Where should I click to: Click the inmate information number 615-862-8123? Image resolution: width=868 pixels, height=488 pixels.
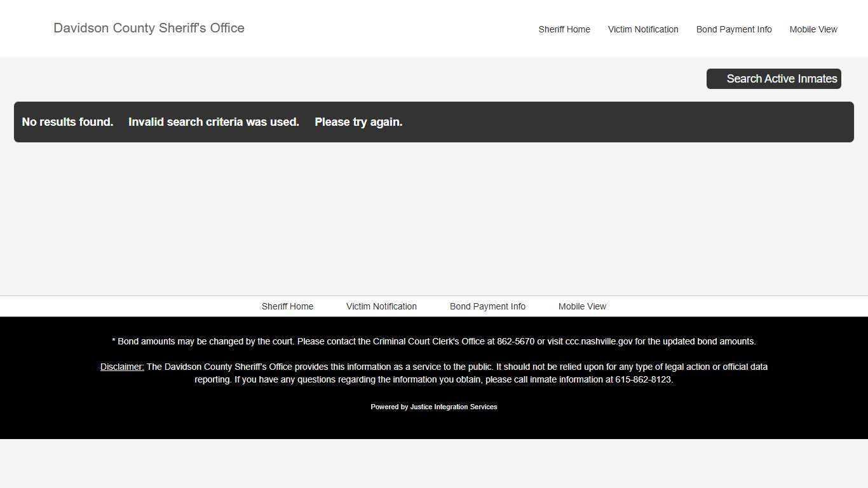tap(644, 379)
